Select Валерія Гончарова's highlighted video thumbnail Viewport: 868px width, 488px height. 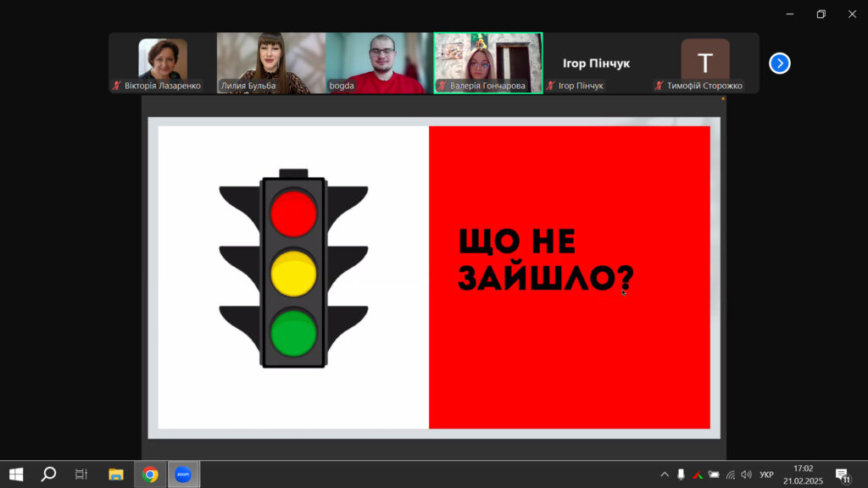487,63
